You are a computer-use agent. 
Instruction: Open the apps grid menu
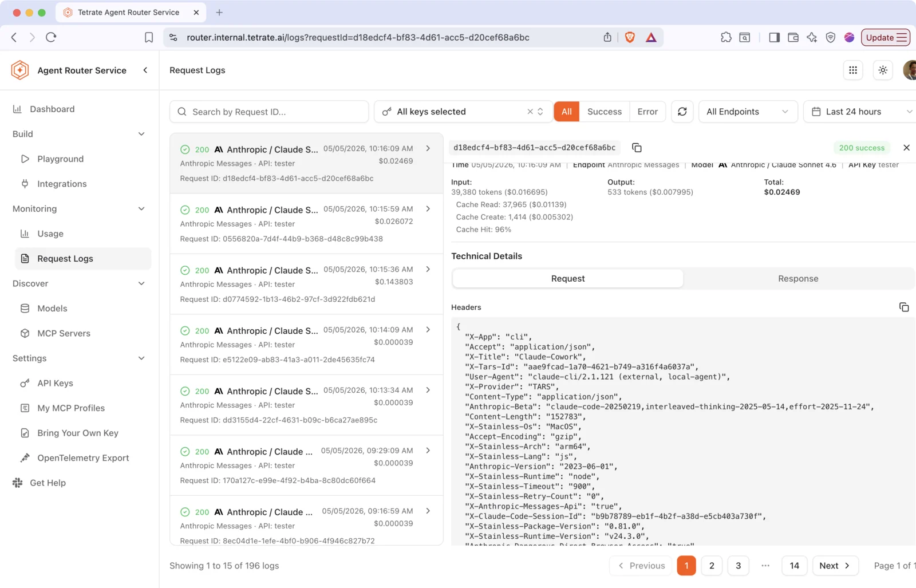[853, 70]
